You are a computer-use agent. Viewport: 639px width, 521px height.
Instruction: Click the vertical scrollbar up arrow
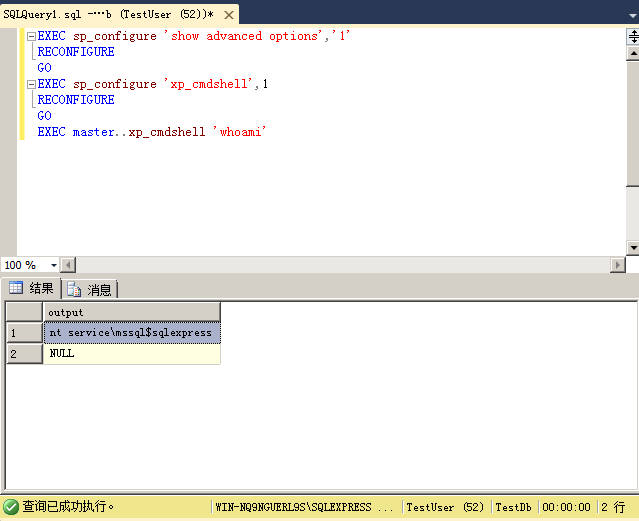[633, 53]
